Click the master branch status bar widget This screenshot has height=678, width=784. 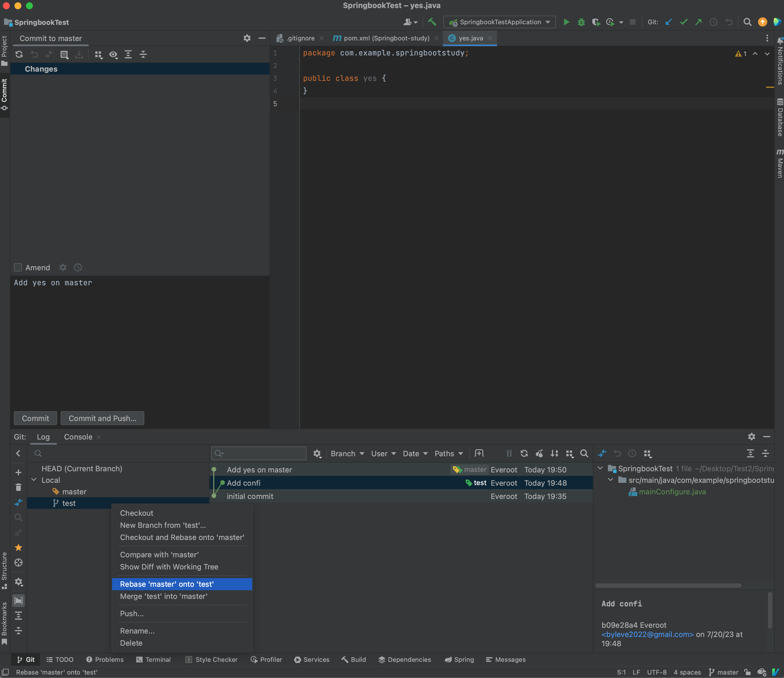[x=723, y=672]
